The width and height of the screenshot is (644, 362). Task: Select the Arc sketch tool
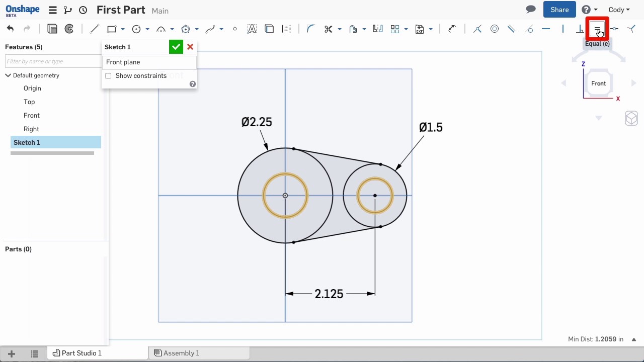[161, 29]
